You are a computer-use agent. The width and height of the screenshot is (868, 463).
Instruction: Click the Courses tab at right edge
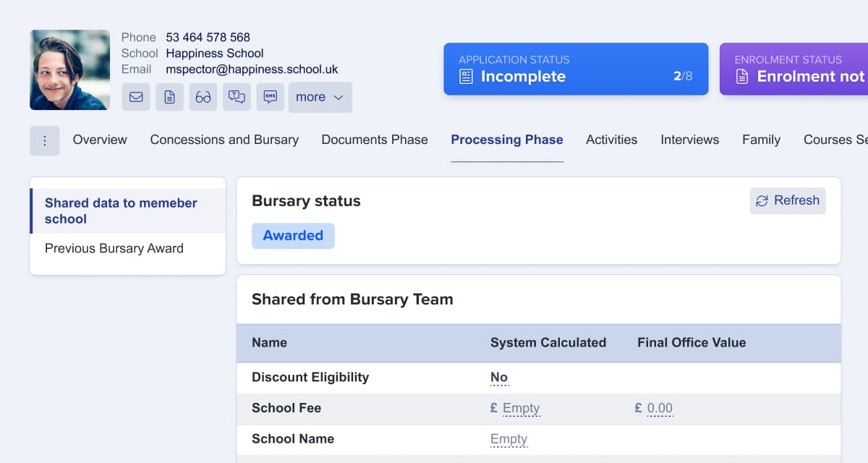click(x=835, y=140)
